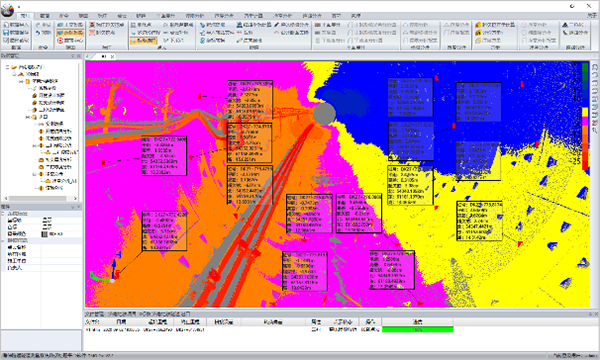The image size is (600, 360).
Task: Click the red frame icon in the ribbon's fourth group
Action: coord(92,33)
